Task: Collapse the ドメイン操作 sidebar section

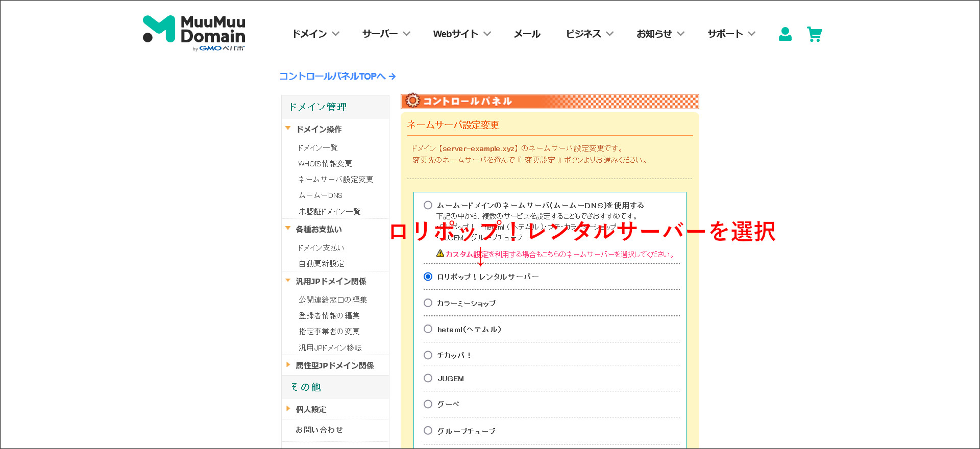Action: click(x=288, y=129)
